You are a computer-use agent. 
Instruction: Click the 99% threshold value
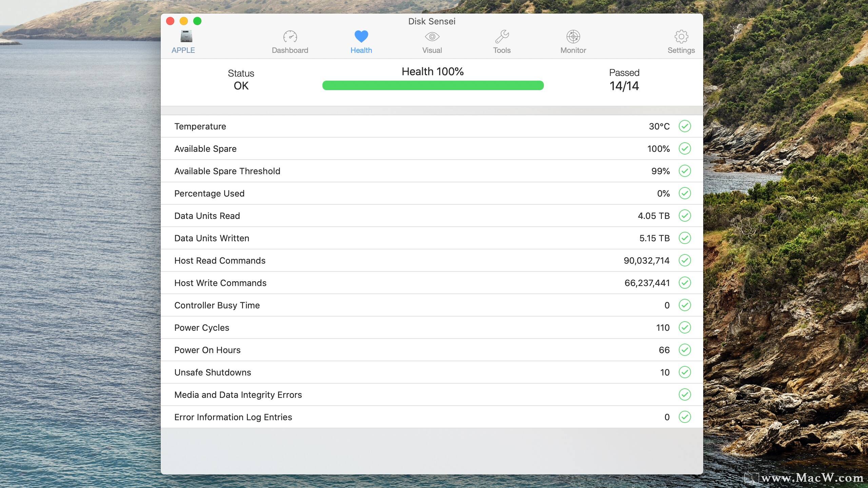pyautogui.click(x=660, y=171)
